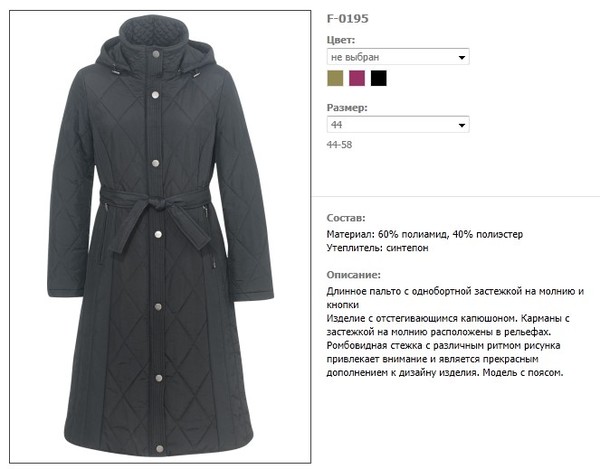The image size is (600, 469).
Task: Click the Состав: heading
Action: [x=346, y=218]
